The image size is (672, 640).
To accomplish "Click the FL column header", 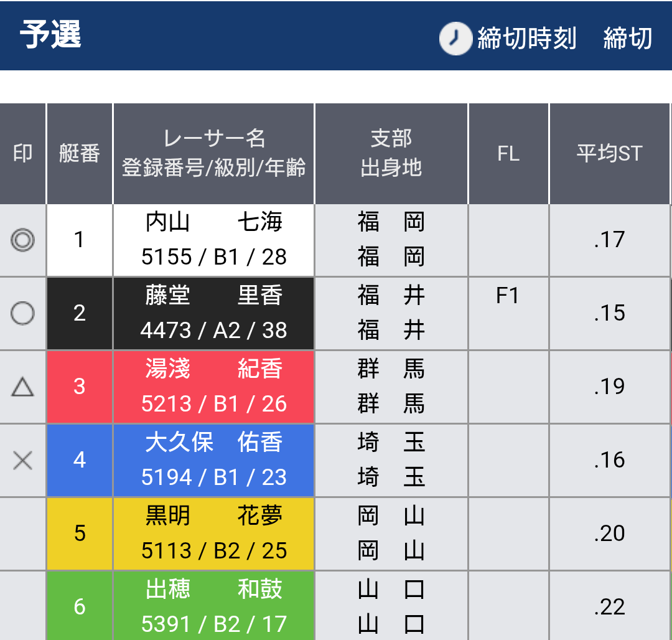I will [x=509, y=153].
